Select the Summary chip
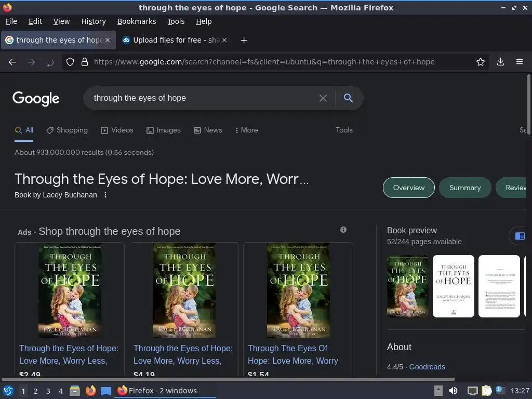The image size is (532, 399). [x=465, y=188]
